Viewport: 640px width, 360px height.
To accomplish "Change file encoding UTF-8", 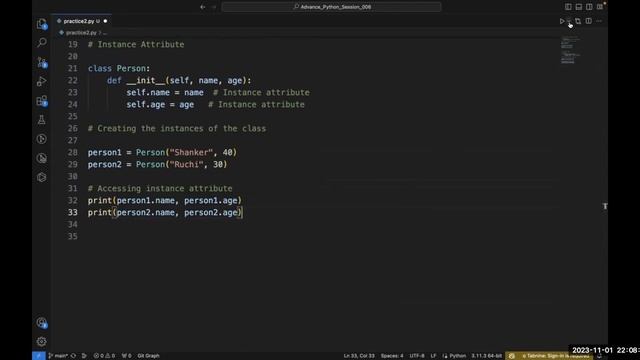I will pyautogui.click(x=417, y=356).
